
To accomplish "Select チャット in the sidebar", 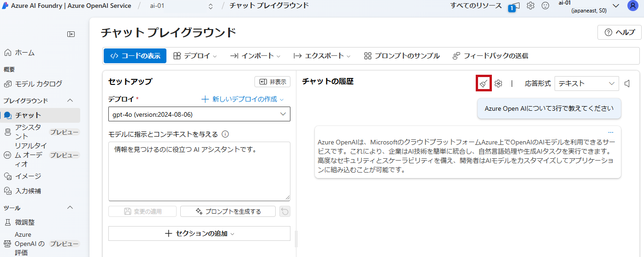I will click(40, 115).
